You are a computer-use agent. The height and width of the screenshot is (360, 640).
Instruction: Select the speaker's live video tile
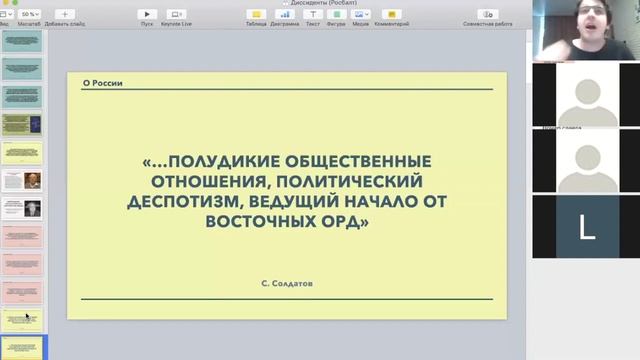[x=586, y=31]
